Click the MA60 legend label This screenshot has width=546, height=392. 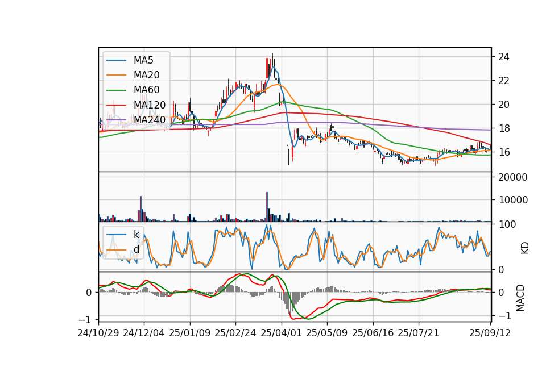146,90
